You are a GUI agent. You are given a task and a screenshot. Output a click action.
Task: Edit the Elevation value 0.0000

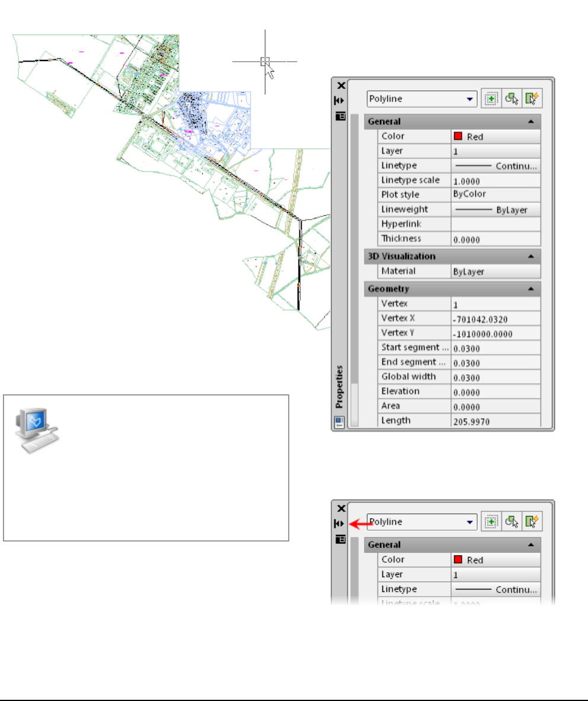coord(496,392)
